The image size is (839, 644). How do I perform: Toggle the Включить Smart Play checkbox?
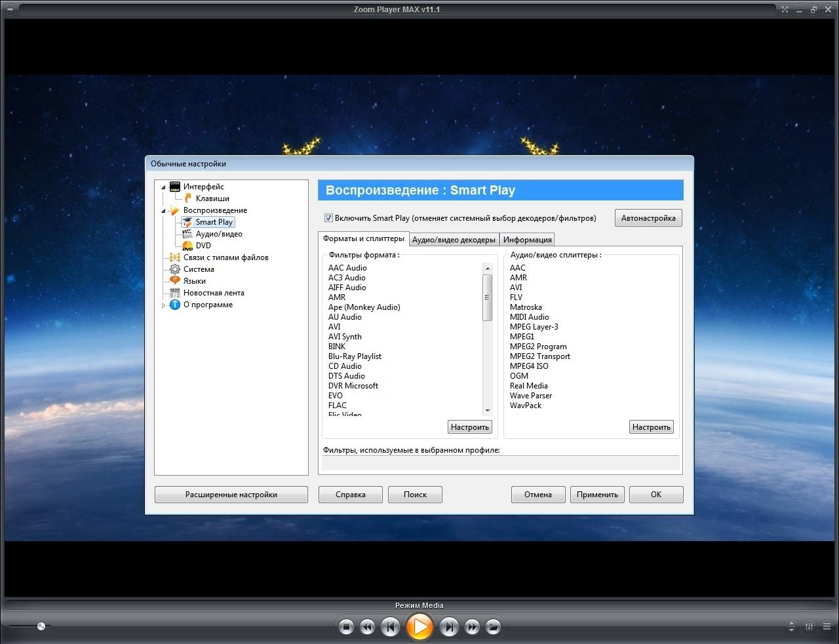coord(329,218)
